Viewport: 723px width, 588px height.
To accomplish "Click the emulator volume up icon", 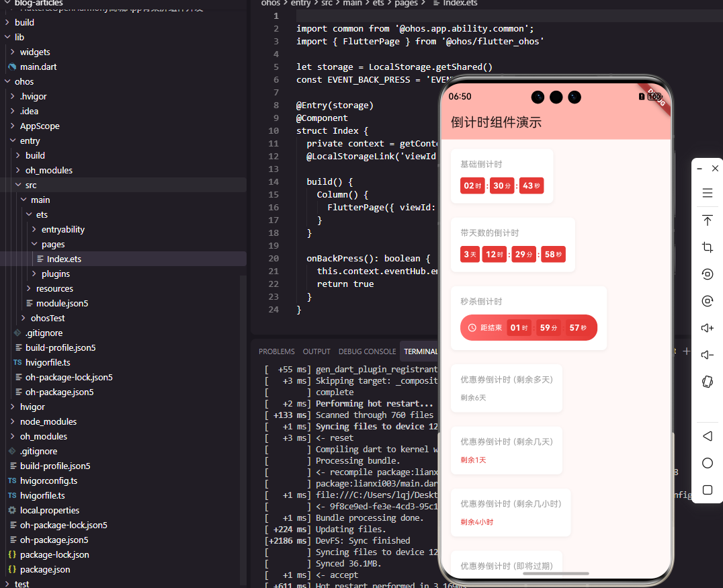I will click(x=708, y=328).
